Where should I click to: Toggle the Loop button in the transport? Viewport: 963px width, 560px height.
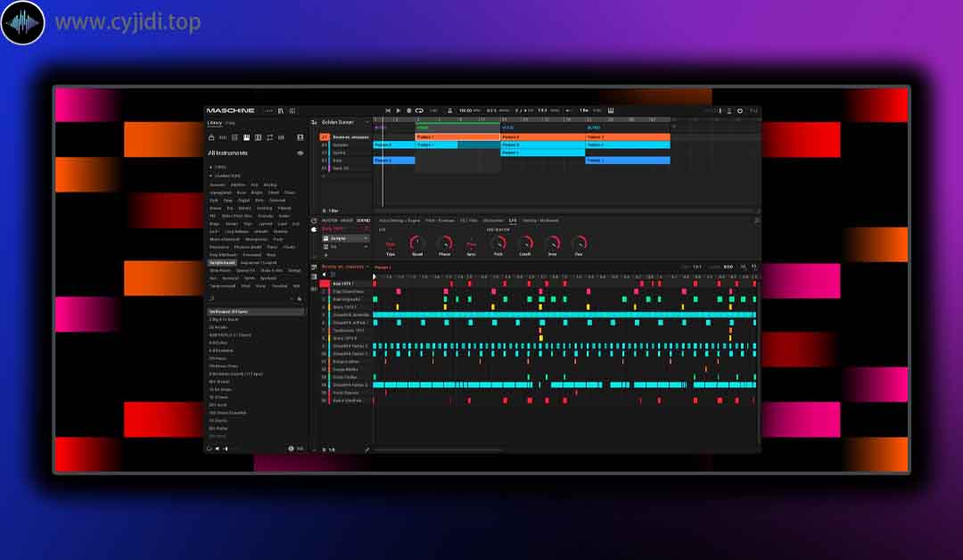pos(419,111)
